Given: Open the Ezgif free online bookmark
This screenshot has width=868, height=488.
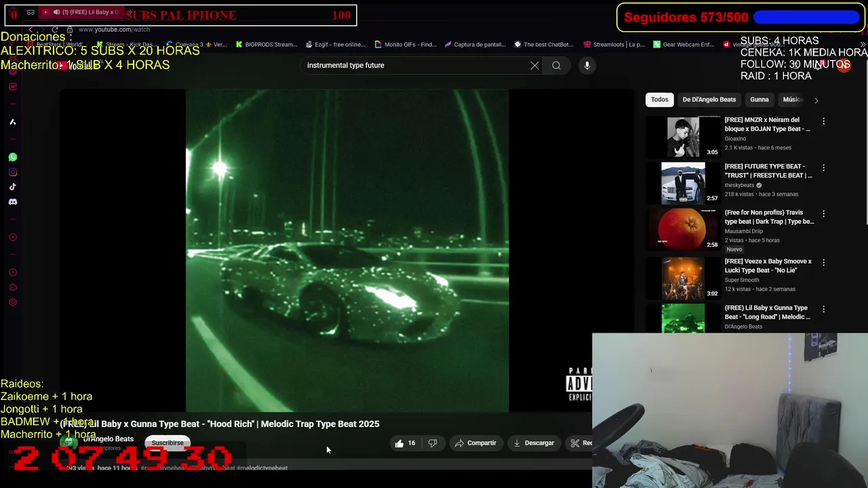Looking at the screenshot, I should click(x=335, y=45).
